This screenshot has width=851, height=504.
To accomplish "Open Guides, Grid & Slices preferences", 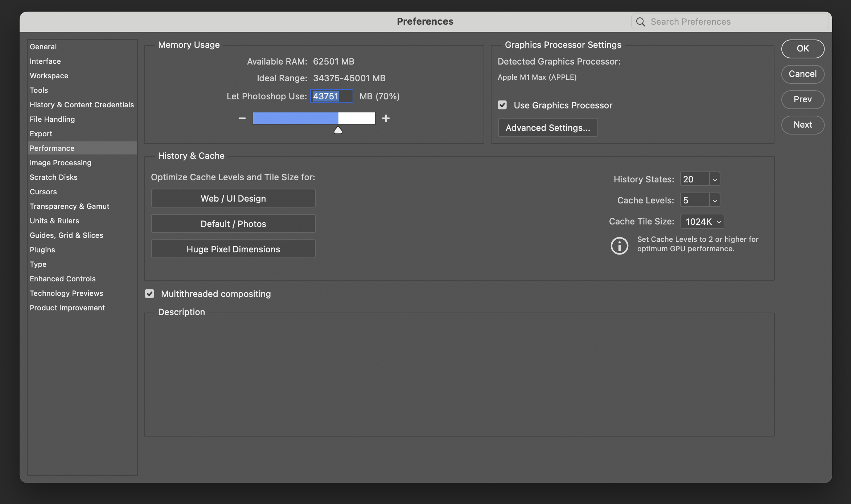I will (x=82, y=235).
